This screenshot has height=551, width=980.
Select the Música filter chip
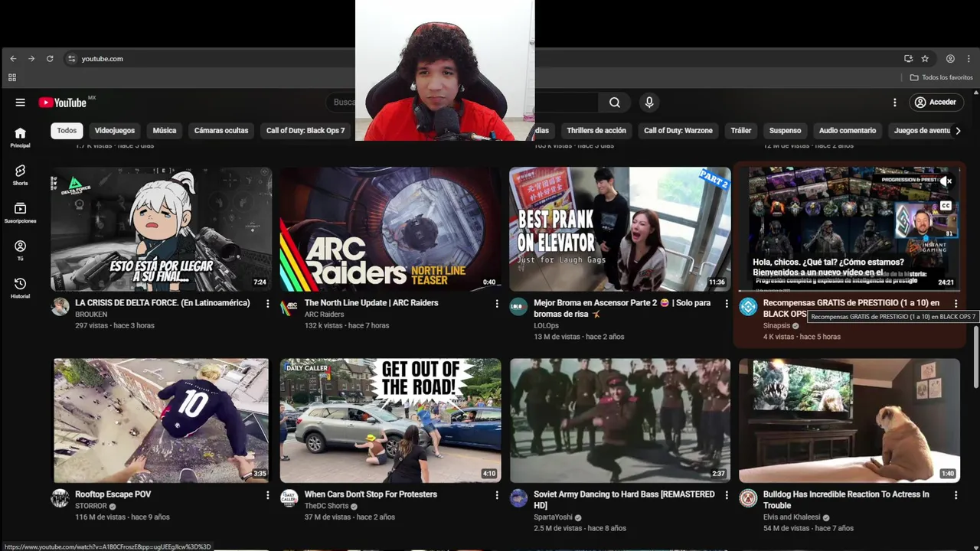pyautogui.click(x=165, y=131)
